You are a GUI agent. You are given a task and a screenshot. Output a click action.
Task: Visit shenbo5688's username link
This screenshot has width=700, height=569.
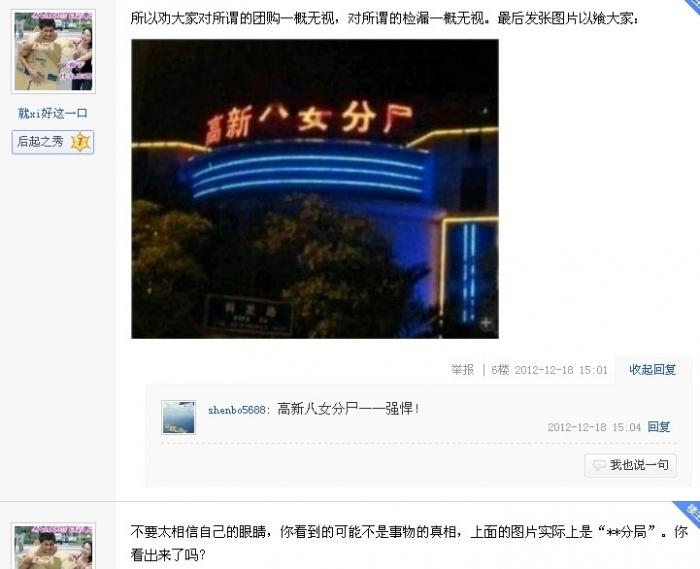point(237,410)
